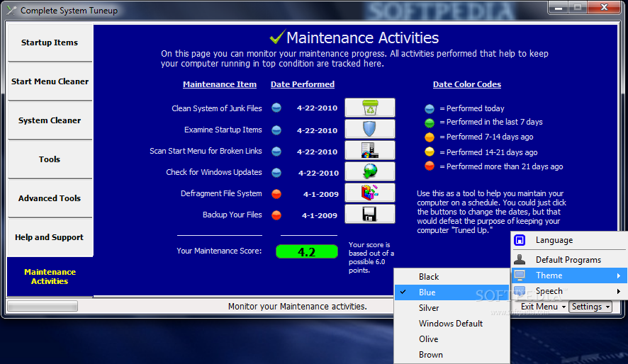Choose the Silver theme

(x=452, y=308)
